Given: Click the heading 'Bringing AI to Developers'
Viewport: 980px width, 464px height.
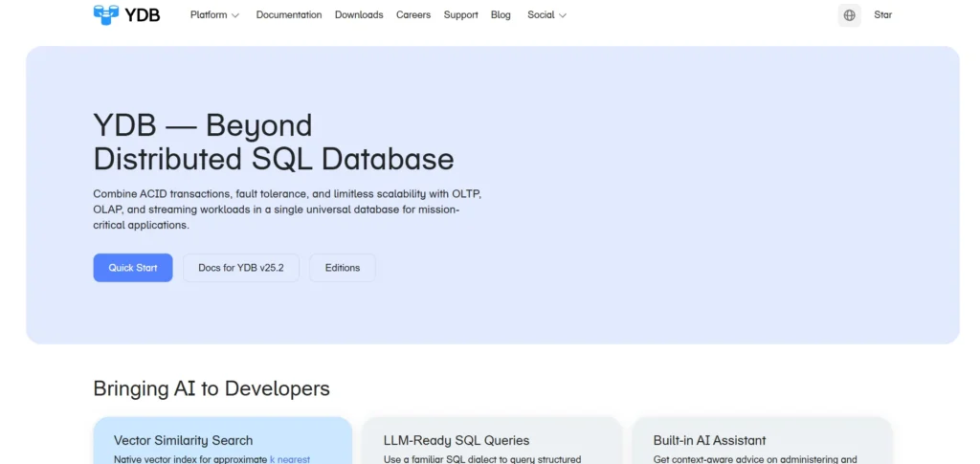Looking at the screenshot, I should click(212, 388).
